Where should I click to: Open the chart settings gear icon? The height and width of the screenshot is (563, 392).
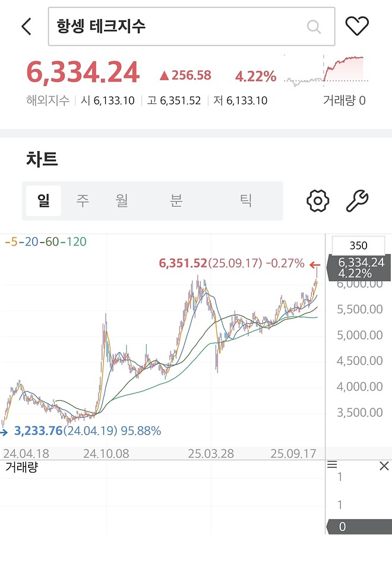[317, 200]
